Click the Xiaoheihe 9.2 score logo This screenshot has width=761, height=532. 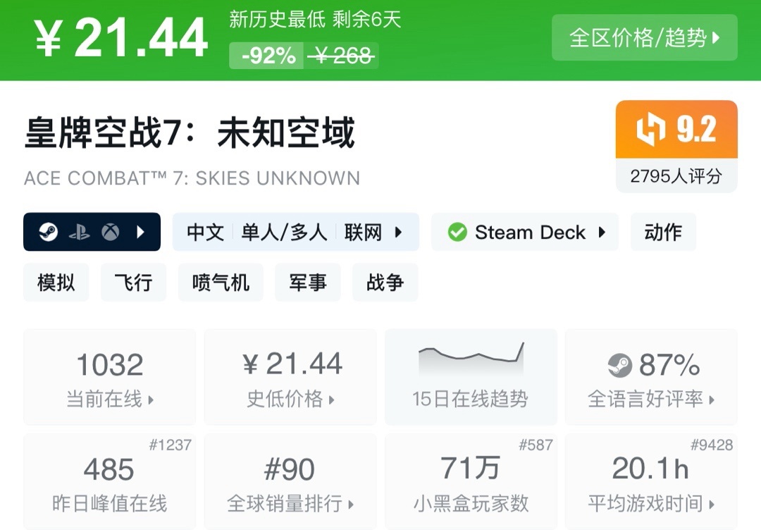[x=650, y=130]
